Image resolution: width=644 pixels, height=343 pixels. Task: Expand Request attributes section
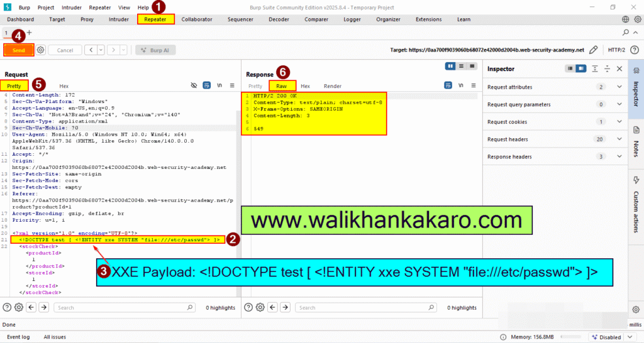click(x=619, y=87)
